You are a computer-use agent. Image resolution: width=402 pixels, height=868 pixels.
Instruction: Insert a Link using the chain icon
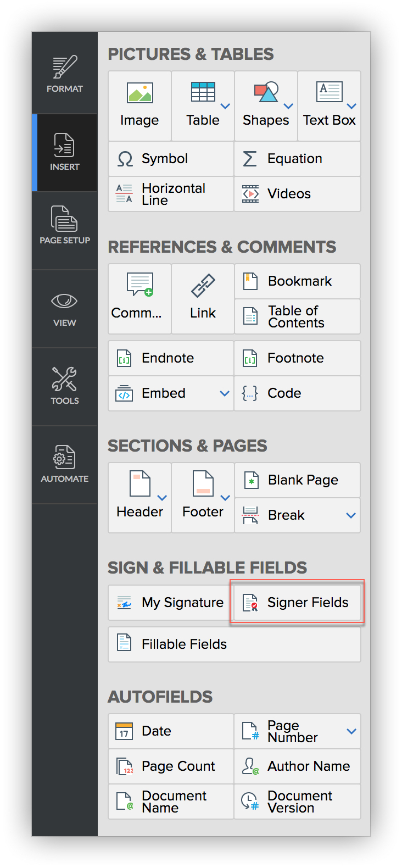coord(203,298)
